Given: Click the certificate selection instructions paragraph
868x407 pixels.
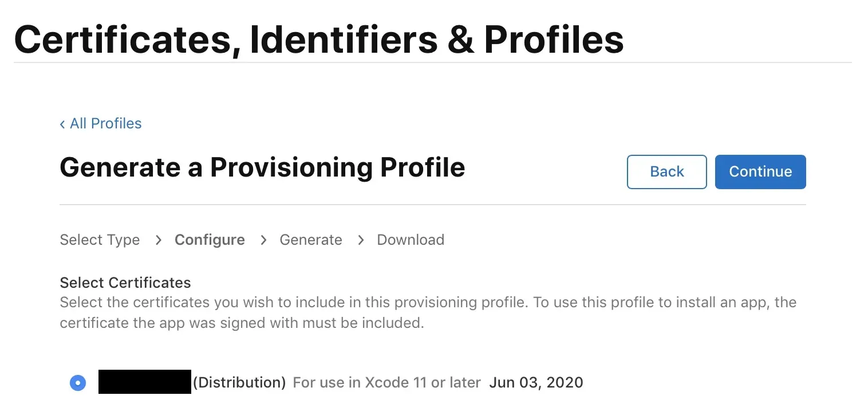Looking at the screenshot, I should pyautogui.click(x=428, y=312).
